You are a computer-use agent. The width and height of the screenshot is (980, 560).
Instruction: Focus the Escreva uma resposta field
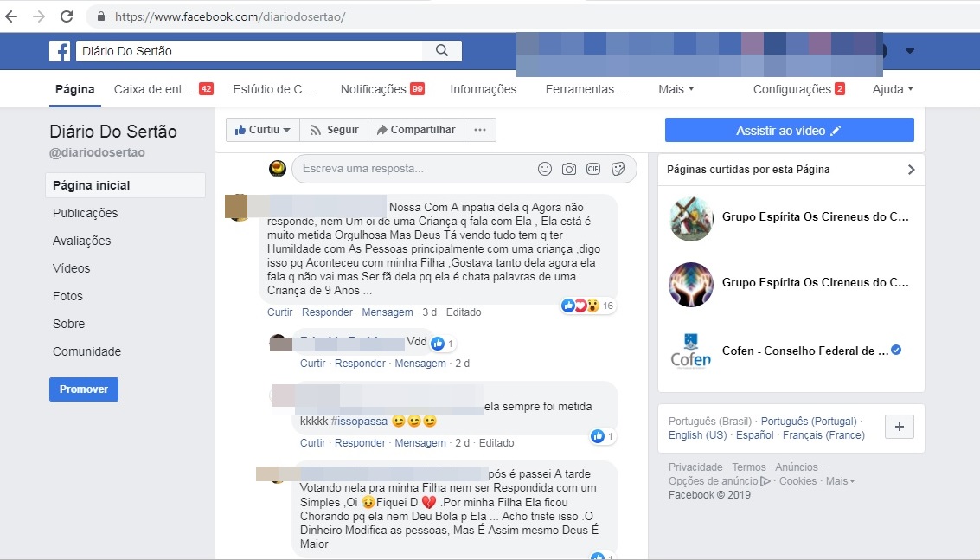click(x=413, y=168)
